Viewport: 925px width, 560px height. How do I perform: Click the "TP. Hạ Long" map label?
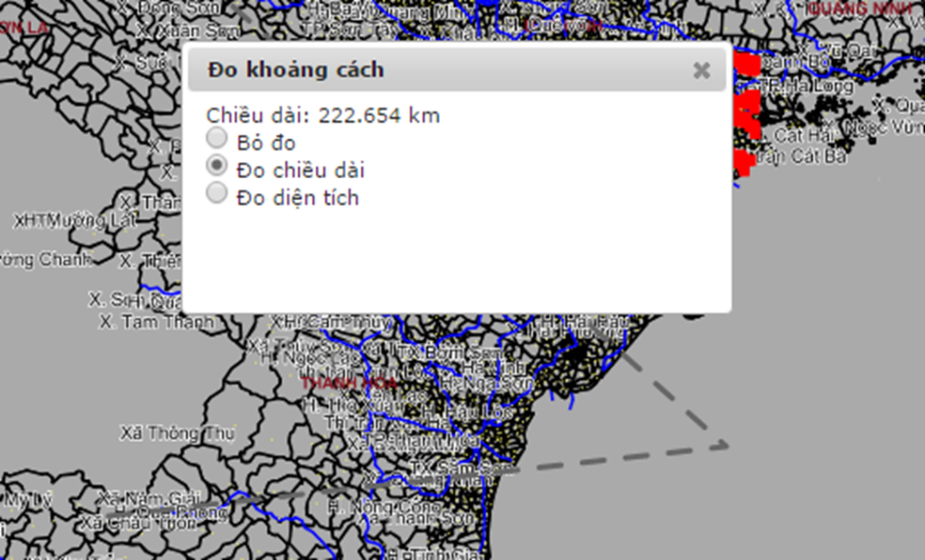click(805, 86)
